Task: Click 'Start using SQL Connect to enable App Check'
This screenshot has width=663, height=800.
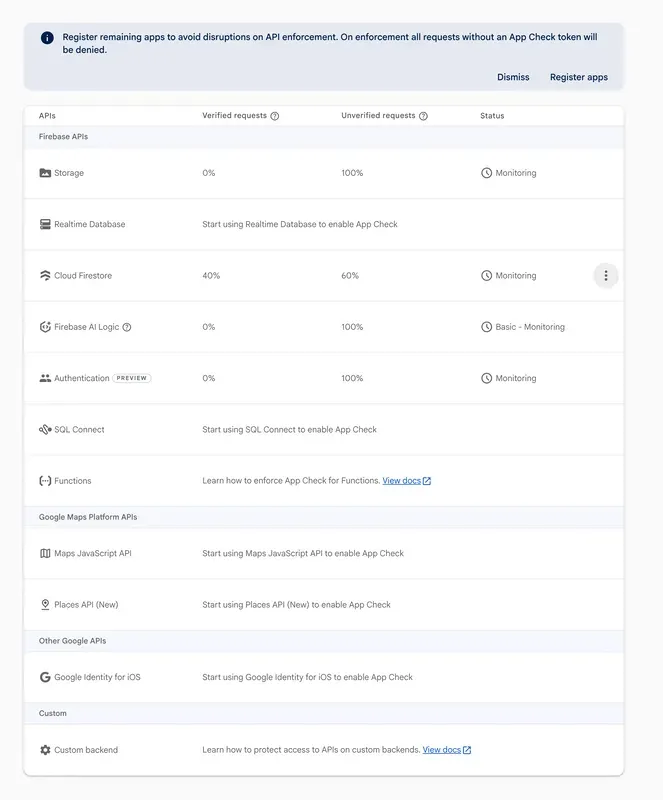Action: point(289,430)
